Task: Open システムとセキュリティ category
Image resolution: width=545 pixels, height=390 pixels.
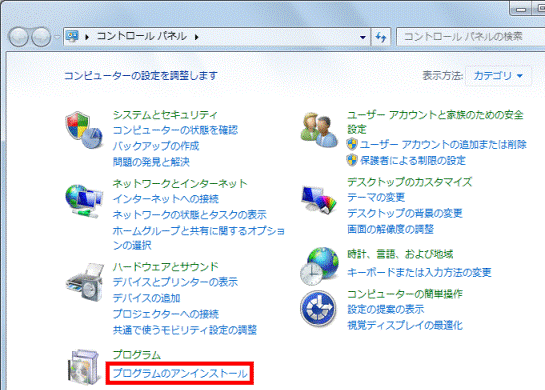Action: coord(165,115)
